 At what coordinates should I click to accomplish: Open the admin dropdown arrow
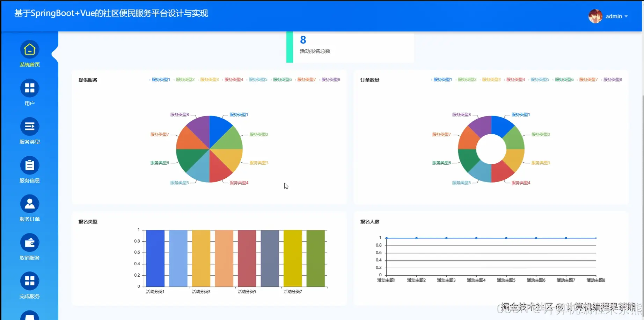click(627, 16)
